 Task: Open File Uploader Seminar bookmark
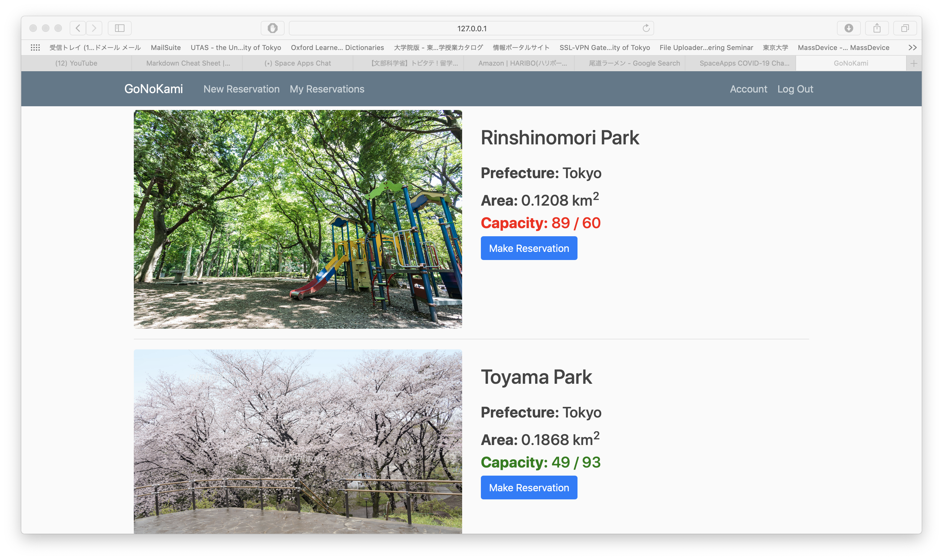[x=706, y=47]
